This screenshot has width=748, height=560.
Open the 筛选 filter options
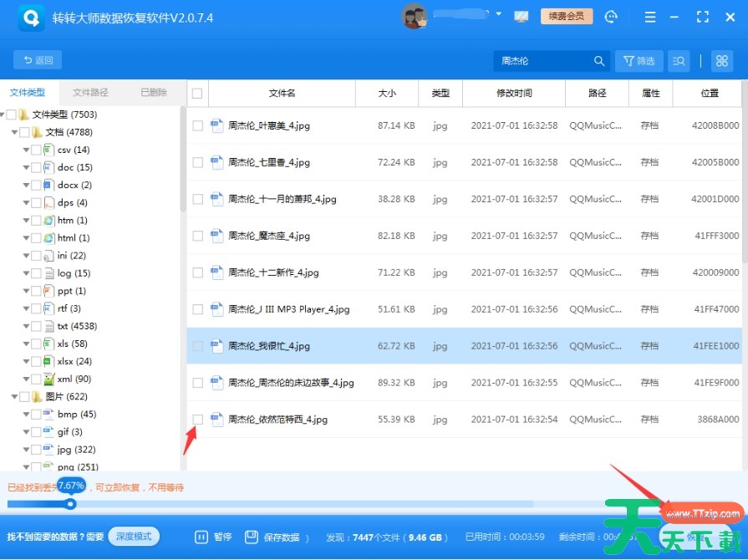tap(639, 61)
